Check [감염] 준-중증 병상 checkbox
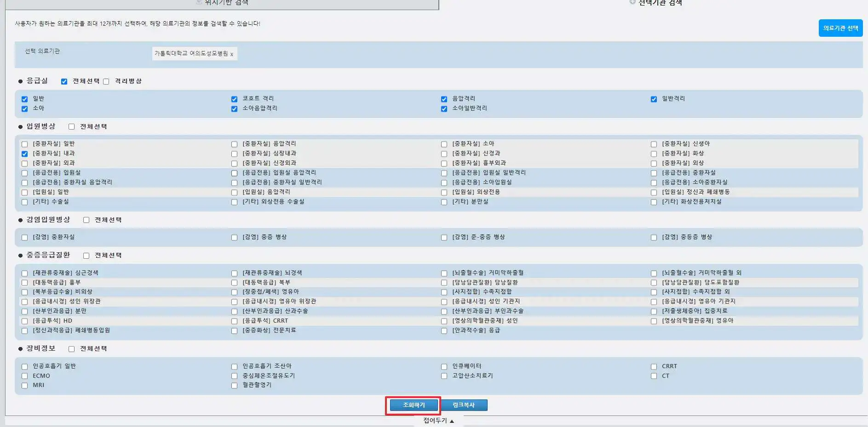Viewport: 868px width, 427px height. coord(444,237)
